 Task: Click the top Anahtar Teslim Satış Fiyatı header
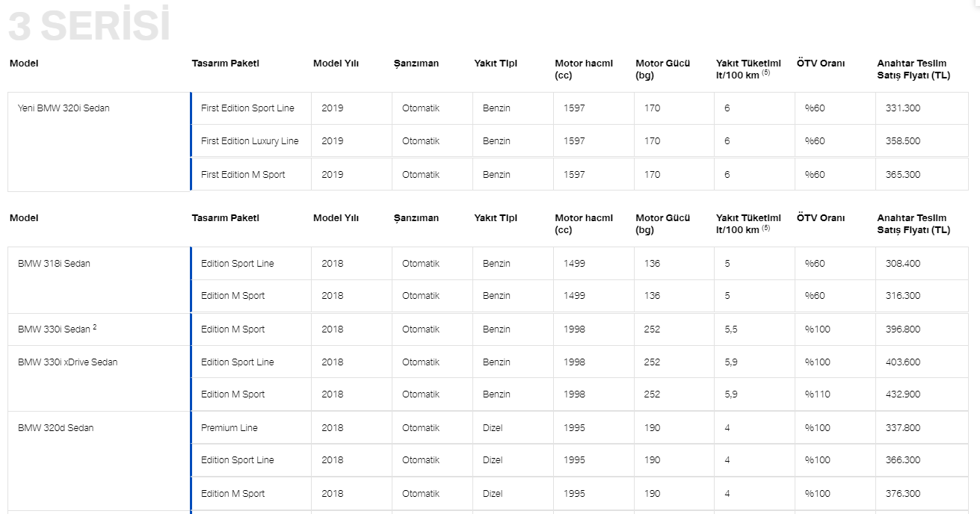pos(913,69)
